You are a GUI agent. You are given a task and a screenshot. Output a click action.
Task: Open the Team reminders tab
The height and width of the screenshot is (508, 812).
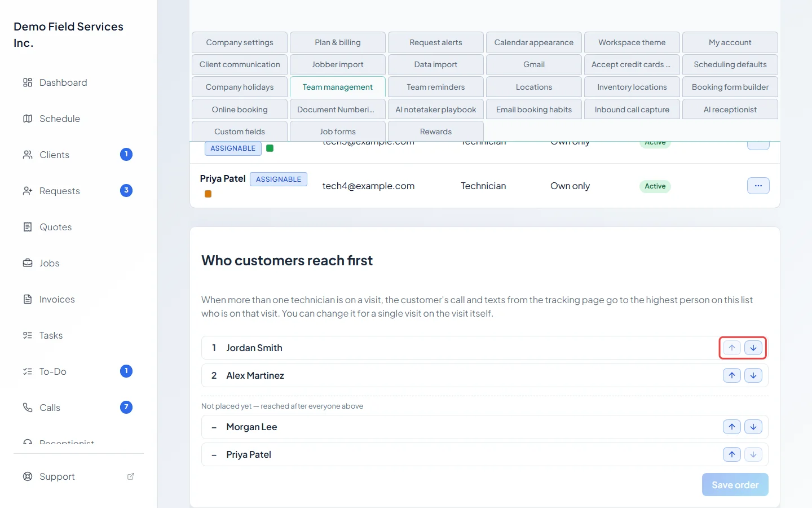coord(436,87)
